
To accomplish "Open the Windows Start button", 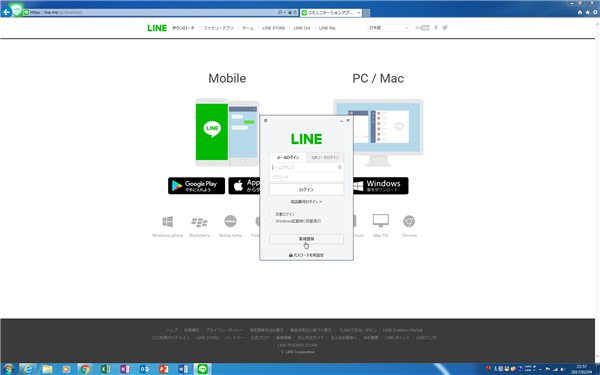I will 8,369.
